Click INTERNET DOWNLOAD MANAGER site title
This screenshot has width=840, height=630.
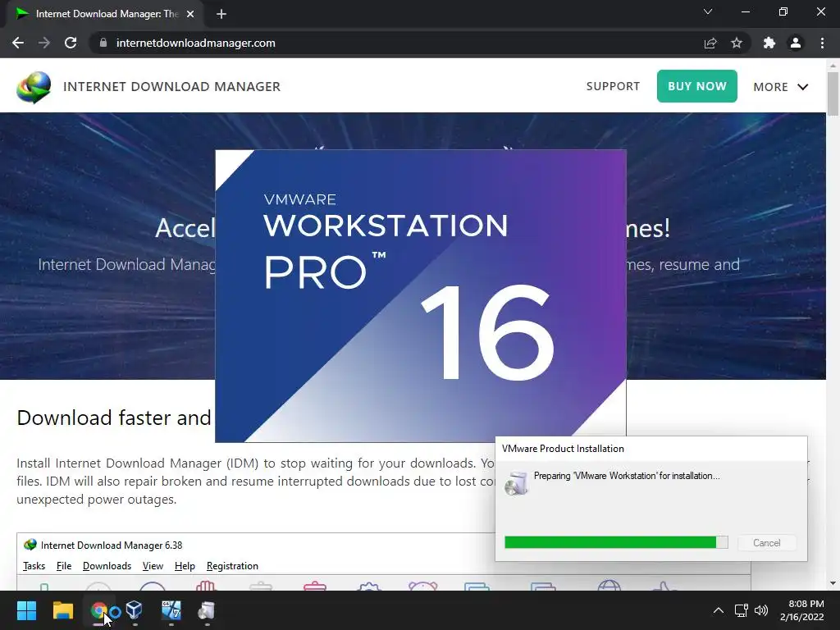172,86
